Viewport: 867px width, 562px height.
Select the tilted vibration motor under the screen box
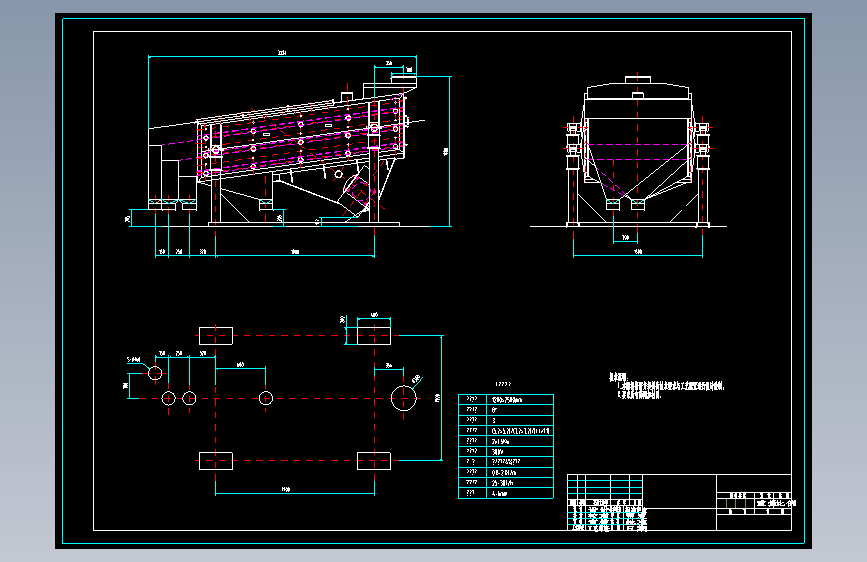[358, 192]
